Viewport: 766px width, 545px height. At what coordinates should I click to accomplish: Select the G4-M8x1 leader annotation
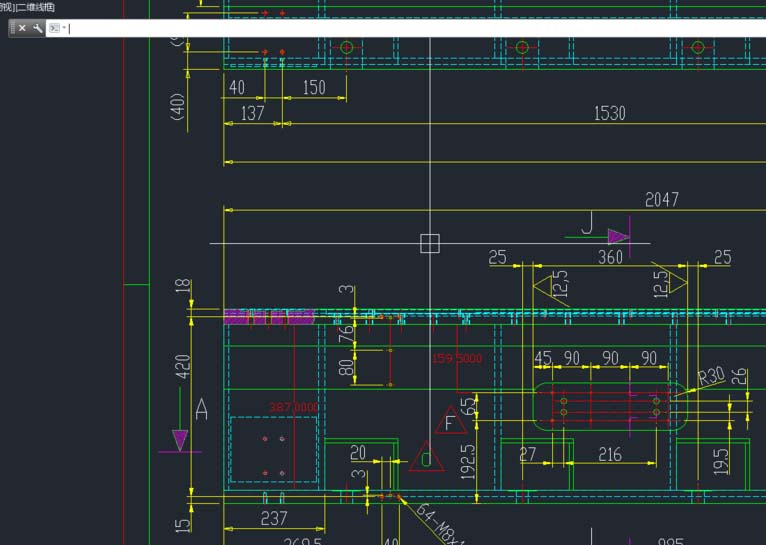coord(440,525)
